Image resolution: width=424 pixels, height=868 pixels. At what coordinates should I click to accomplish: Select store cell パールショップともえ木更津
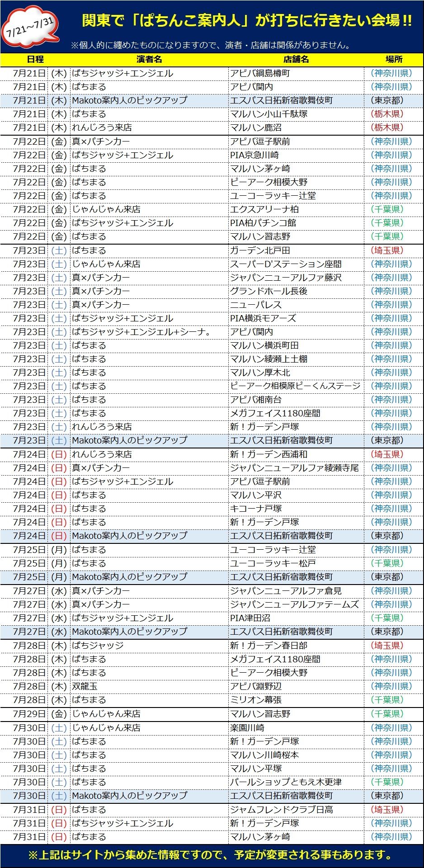pyautogui.click(x=296, y=782)
